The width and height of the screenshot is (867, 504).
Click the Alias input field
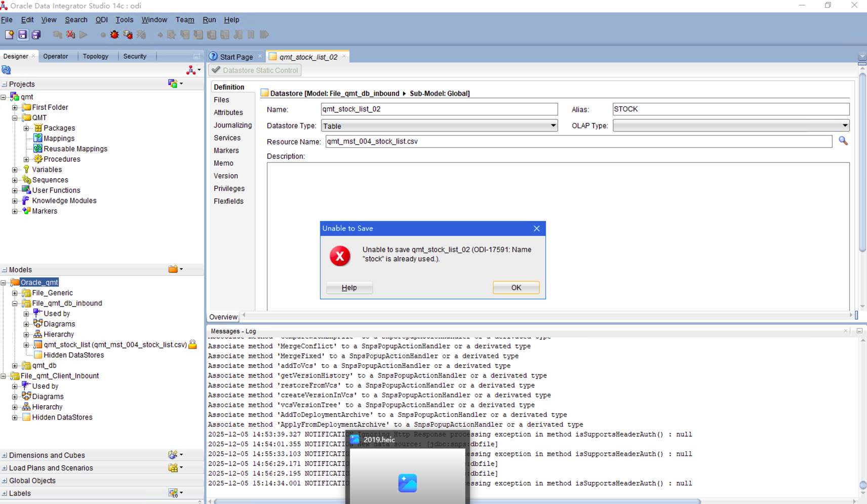tap(731, 109)
